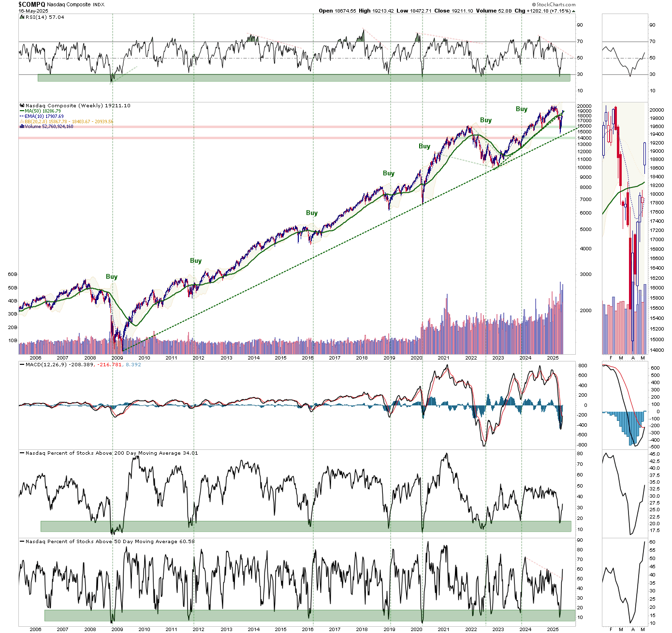
Task: Click the Buy label at the 2020 dip
Action: point(424,146)
